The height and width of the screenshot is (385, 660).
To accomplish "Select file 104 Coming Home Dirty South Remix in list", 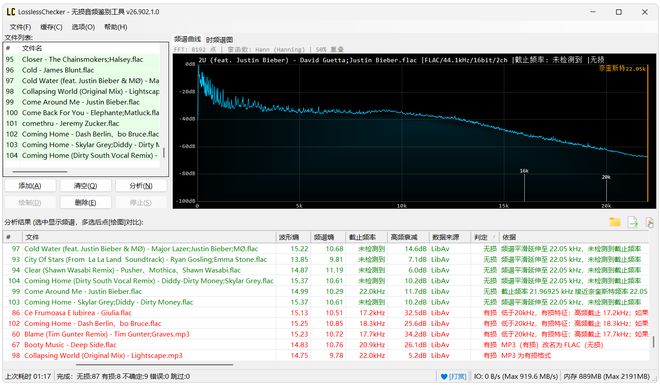I will tap(82, 156).
